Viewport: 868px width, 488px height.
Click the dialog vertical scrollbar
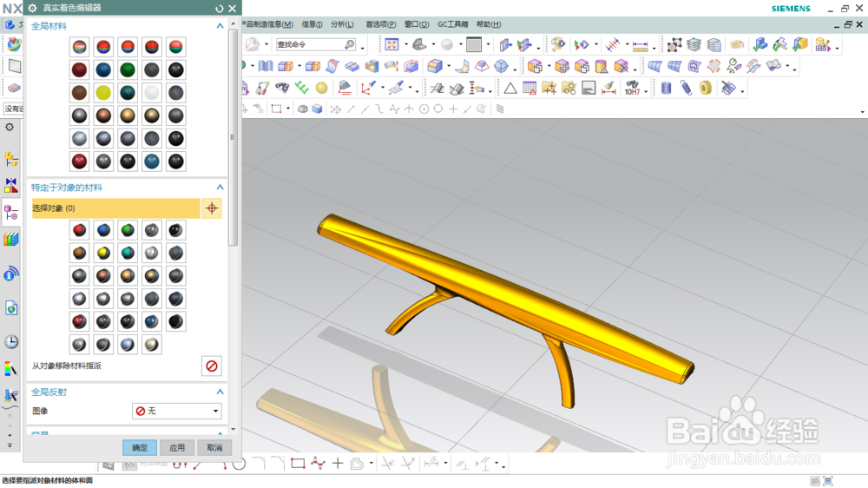(x=233, y=137)
